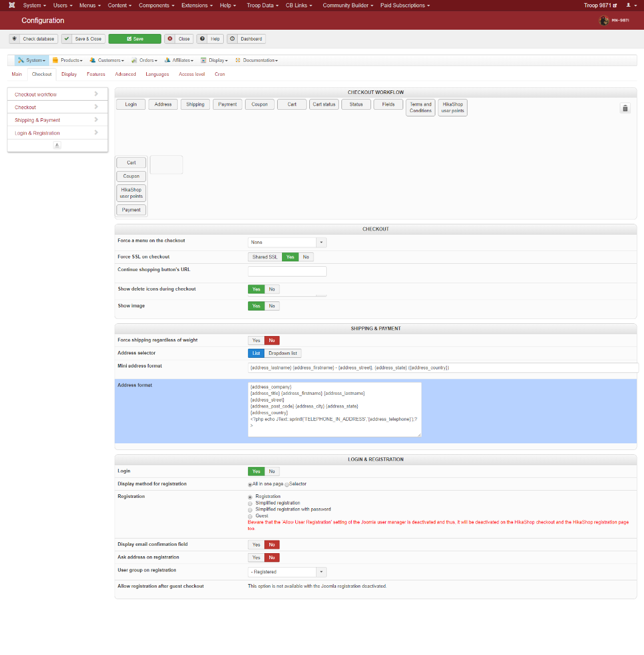Image resolution: width=644 pixels, height=655 pixels.
Task: Click the user avatar thumbnail in header
Action: pyautogui.click(x=603, y=21)
